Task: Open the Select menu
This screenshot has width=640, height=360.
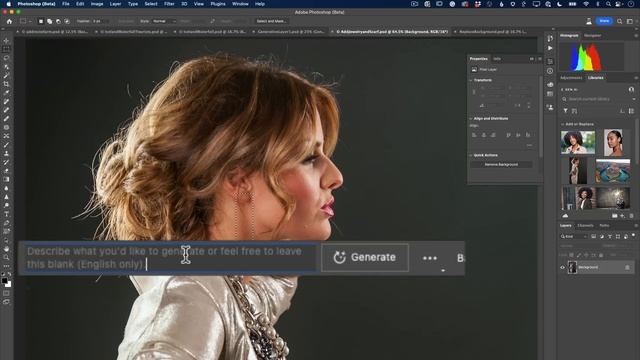Action: coord(151,4)
